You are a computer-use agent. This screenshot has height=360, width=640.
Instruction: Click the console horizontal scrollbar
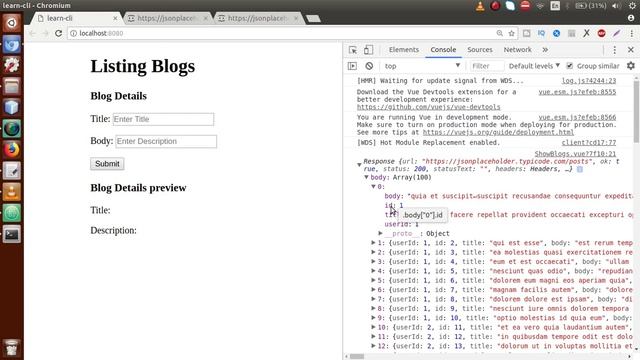357,356
